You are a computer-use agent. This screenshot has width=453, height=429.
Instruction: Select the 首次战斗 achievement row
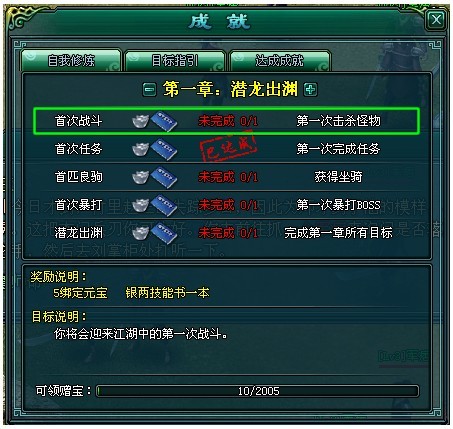click(x=226, y=121)
